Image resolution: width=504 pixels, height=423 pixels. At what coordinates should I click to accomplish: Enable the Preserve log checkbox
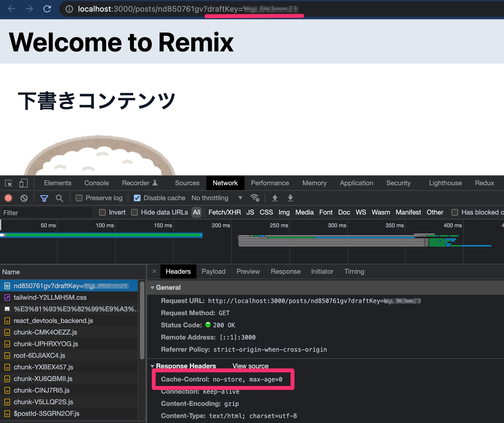pos(79,198)
